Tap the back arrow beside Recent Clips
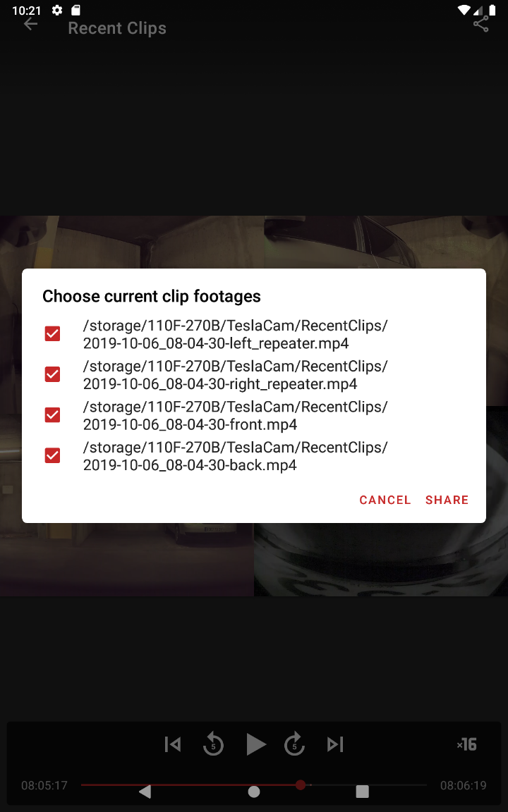This screenshot has height=812, width=508. 30,24
